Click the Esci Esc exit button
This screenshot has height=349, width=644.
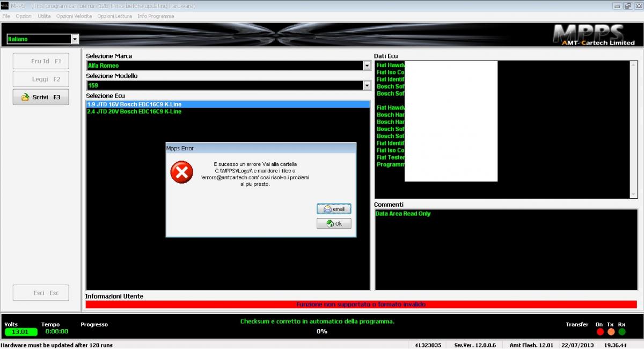point(41,293)
